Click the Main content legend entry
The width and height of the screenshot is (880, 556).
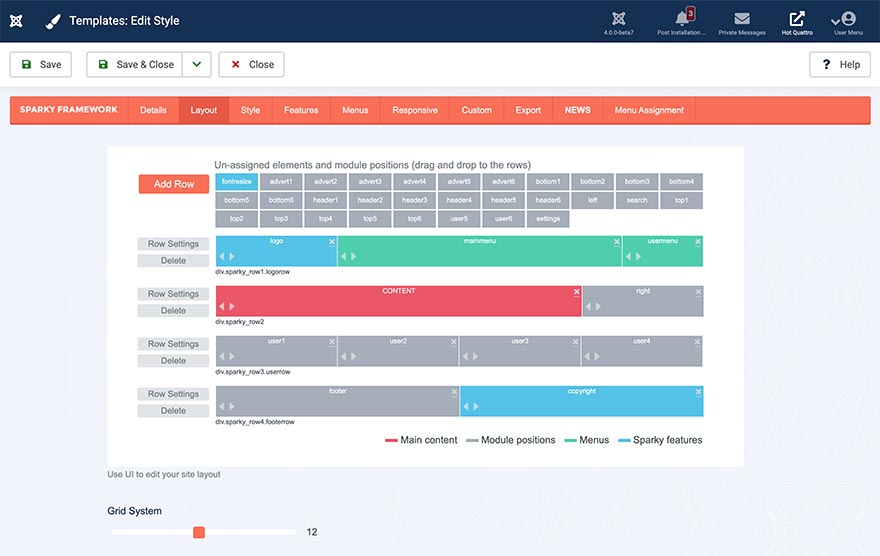click(421, 440)
